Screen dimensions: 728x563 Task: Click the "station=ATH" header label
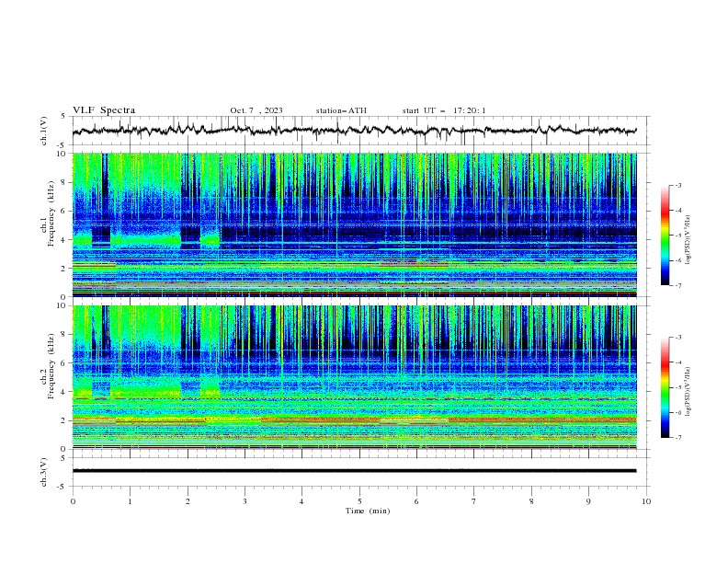tap(341, 110)
